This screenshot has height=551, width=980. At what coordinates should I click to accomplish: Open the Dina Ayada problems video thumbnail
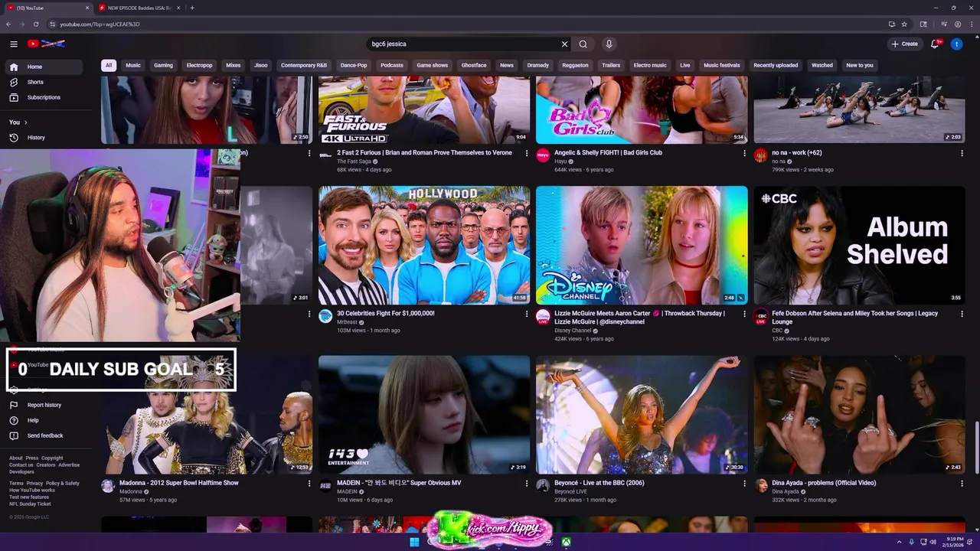(859, 415)
